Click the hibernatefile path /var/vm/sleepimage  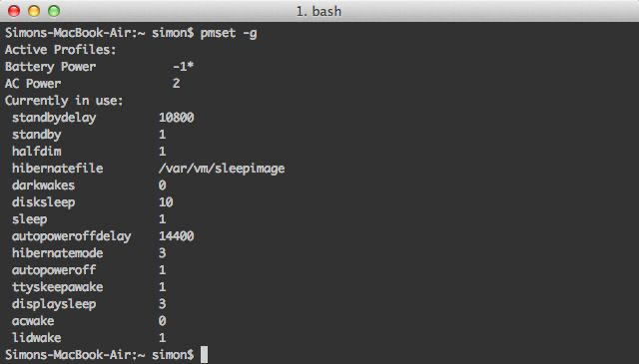(x=222, y=169)
